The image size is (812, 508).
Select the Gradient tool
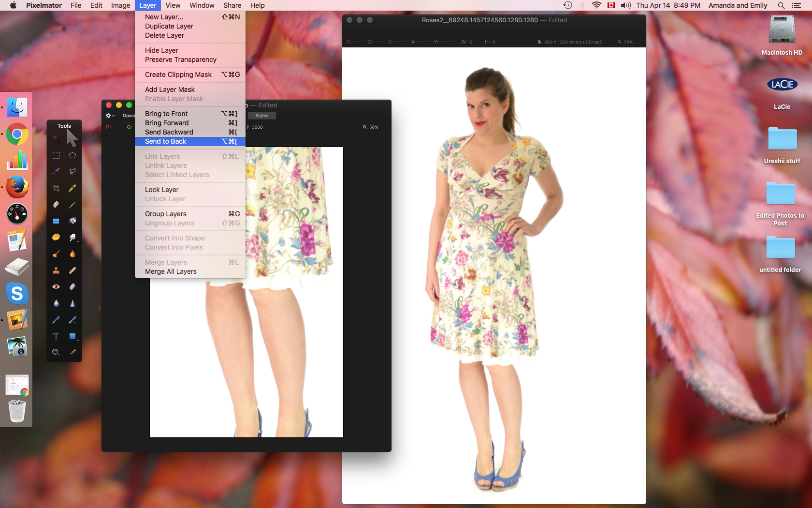[x=56, y=221]
